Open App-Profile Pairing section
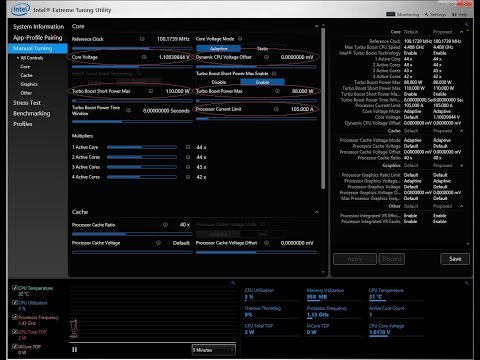This screenshot has width=480, height=360. coord(37,38)
